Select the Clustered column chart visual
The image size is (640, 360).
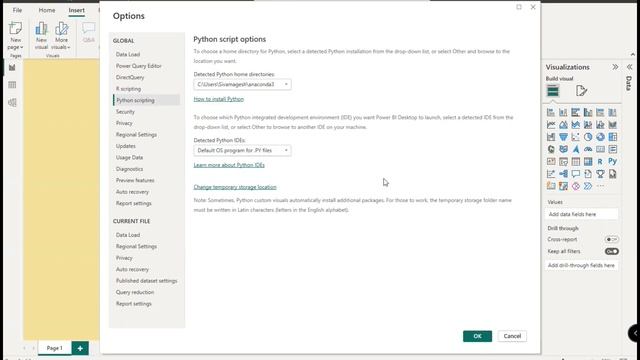(x=588, y=112)
